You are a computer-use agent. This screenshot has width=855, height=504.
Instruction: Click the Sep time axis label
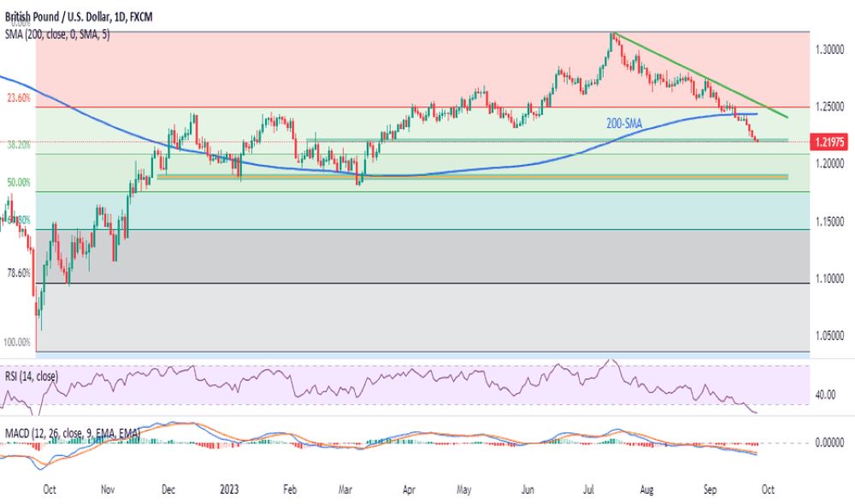pos(710,489)
